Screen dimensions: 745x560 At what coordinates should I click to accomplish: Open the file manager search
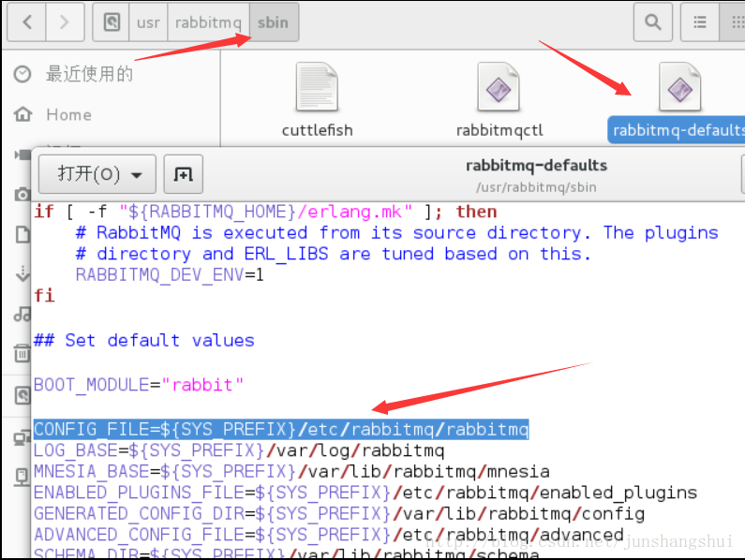pyautogui.click(x=653, y=22)
